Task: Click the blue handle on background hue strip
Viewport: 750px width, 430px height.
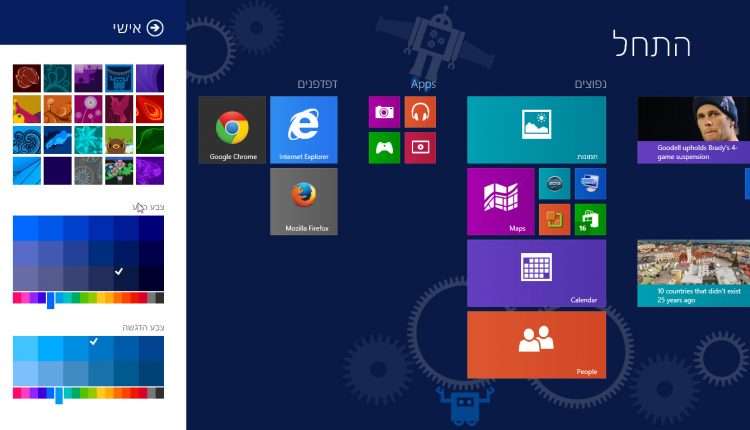Action: [x=50, y=300]
